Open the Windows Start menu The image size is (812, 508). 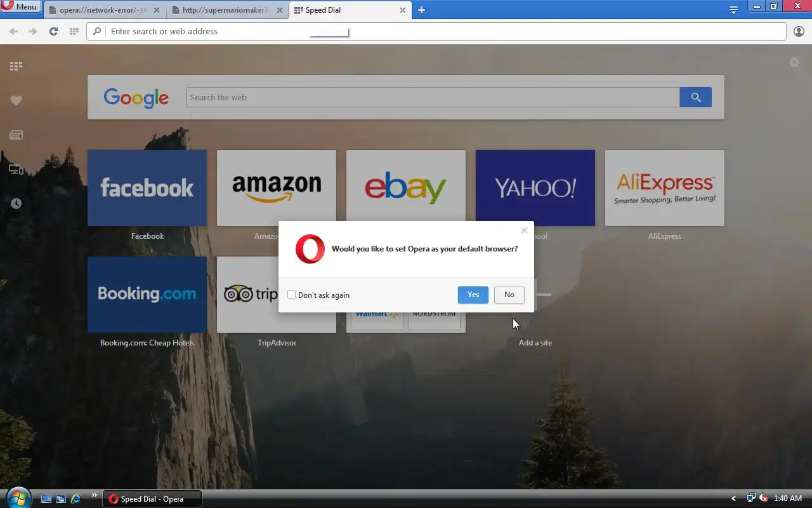pyautogui.click(x=18, y=498)
